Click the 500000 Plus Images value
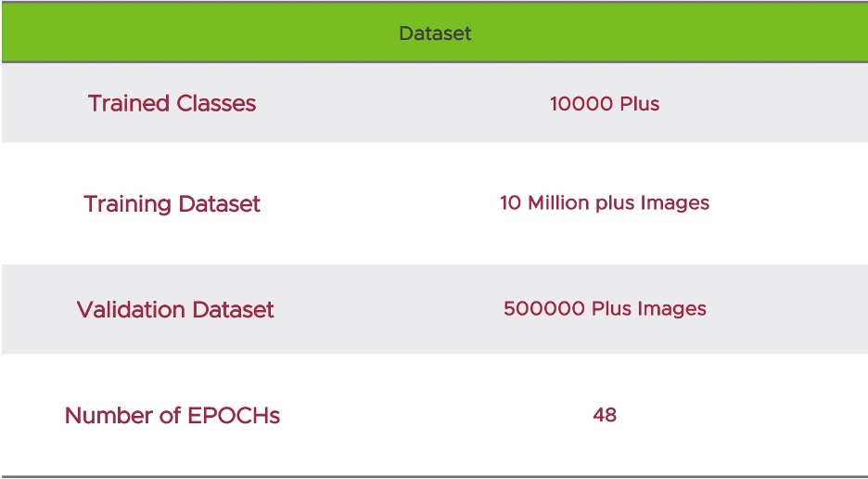The image size is (868, 479). point(605,308)
